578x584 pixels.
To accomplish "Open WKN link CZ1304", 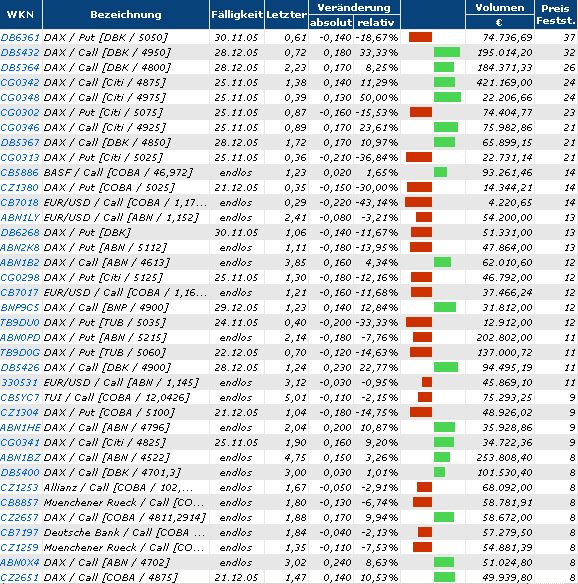I will coord(20,412).
